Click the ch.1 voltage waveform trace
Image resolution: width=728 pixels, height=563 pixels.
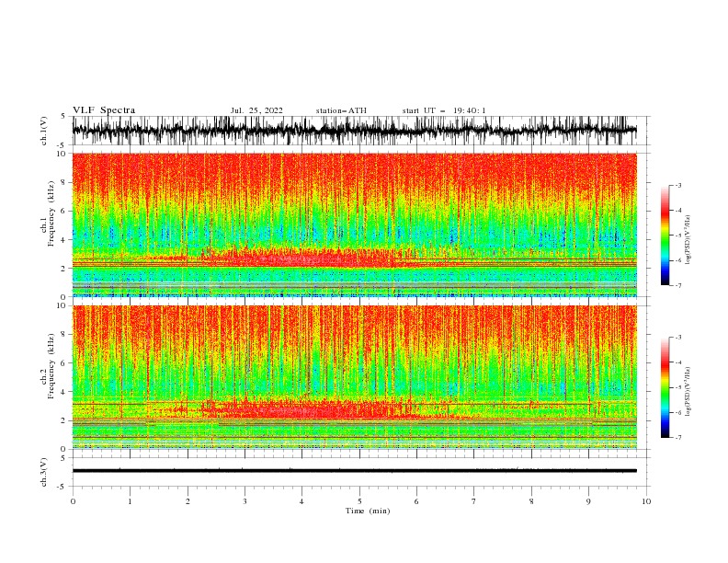[354, 130]
